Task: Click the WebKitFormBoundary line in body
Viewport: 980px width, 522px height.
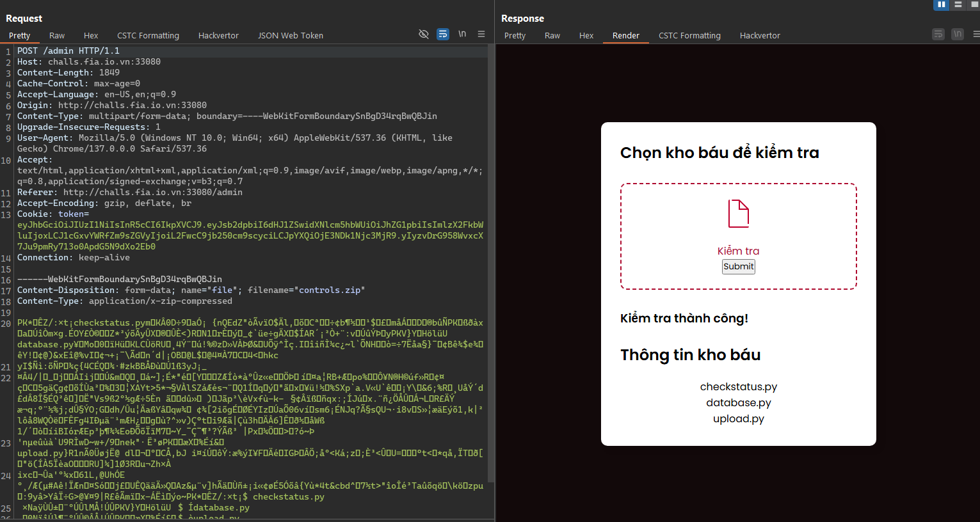Action: [x=120, y=279]
